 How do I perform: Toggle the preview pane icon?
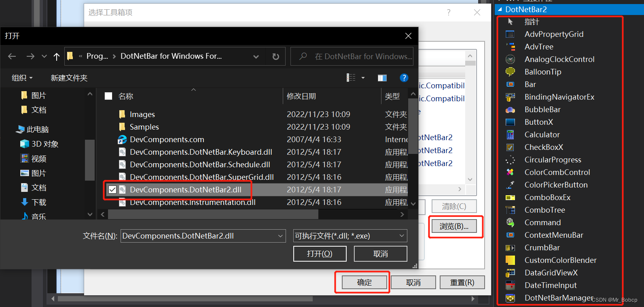[382, 78]
